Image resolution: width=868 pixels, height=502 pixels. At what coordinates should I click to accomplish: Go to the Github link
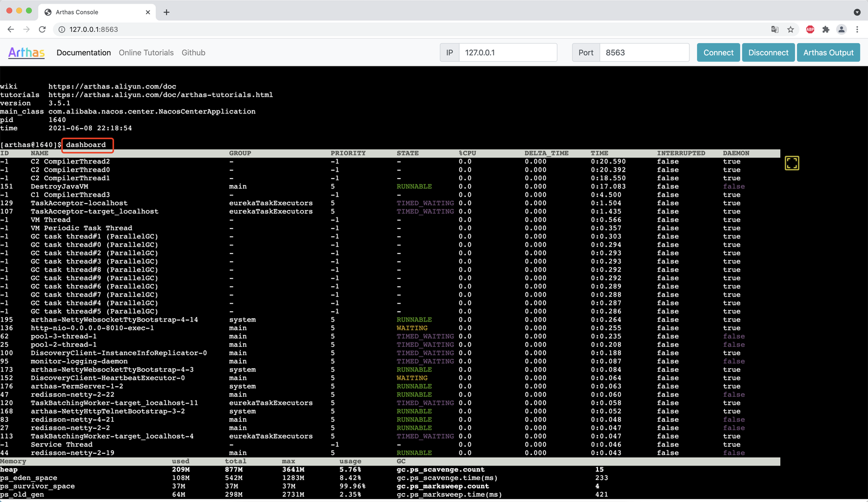click(193, 52)
